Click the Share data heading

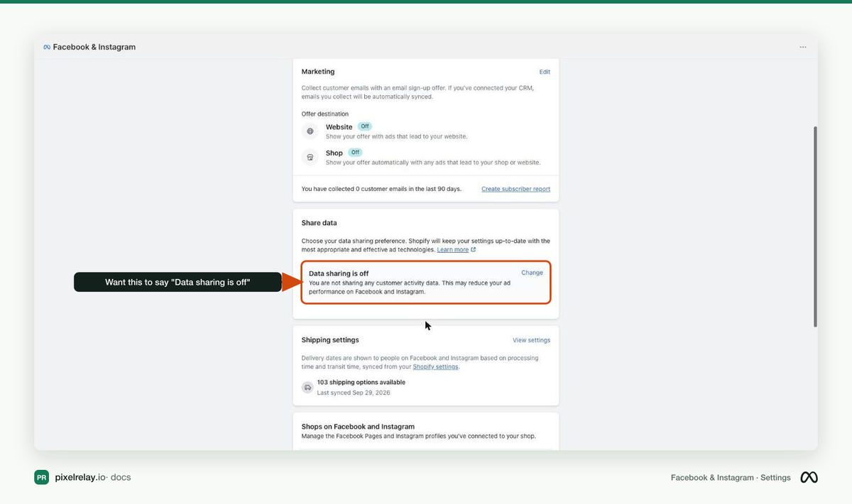319,223
